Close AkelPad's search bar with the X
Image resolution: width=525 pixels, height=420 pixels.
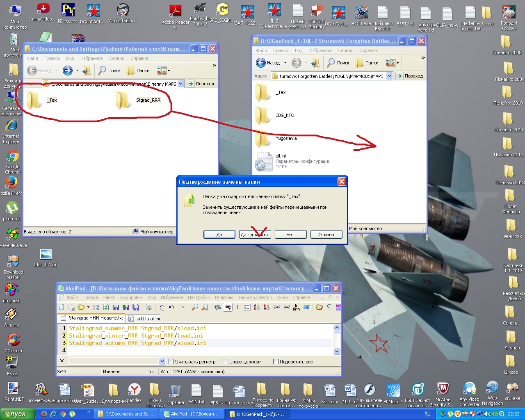(62, 361)
